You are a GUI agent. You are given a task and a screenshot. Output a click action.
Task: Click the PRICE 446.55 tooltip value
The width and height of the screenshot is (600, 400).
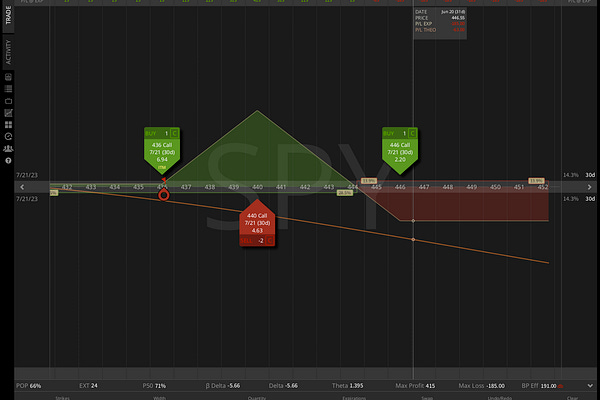(458, 18)
